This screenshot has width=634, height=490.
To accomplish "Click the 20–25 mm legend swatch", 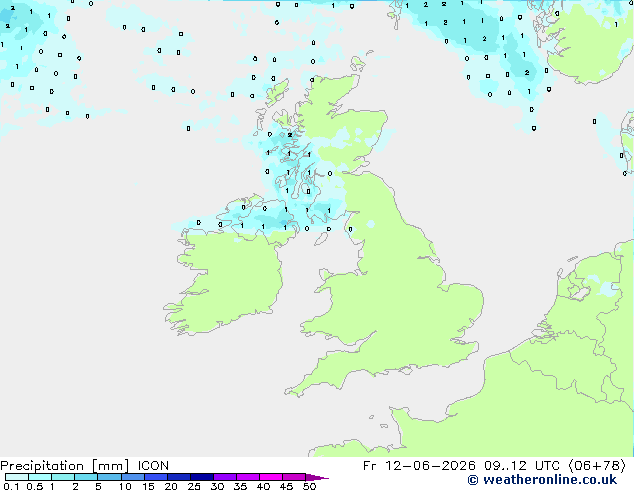I will (x=178, y=477).
